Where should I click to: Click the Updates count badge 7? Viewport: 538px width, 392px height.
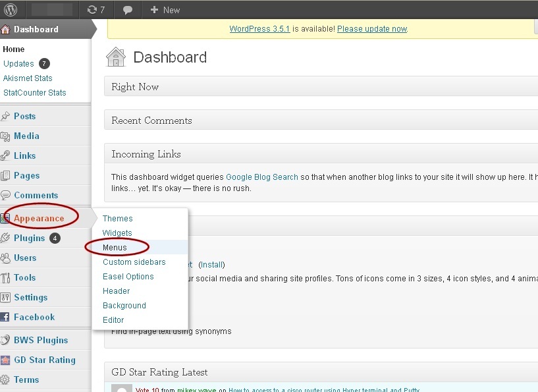(44, 63)
